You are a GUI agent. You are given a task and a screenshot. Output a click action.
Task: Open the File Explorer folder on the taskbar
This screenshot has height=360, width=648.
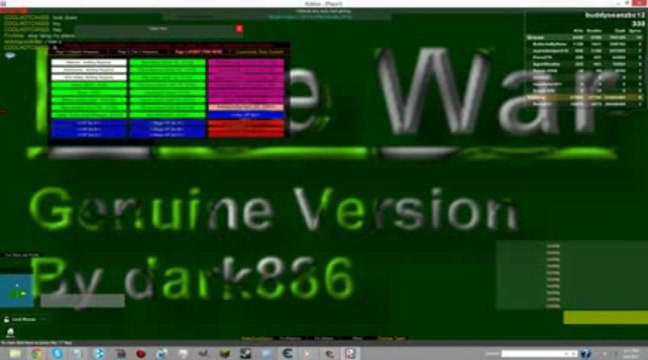[x=15, y=353]
